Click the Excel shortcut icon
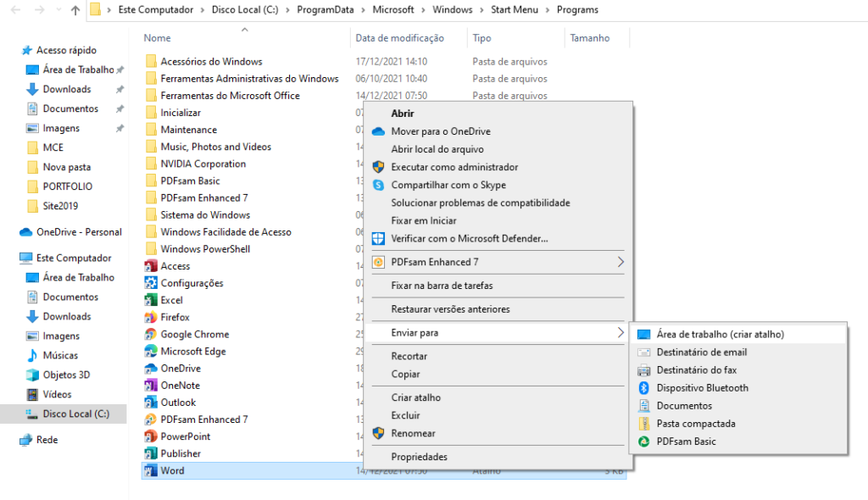The width and height of the screenshot is (868, 500). pos(151,300)
